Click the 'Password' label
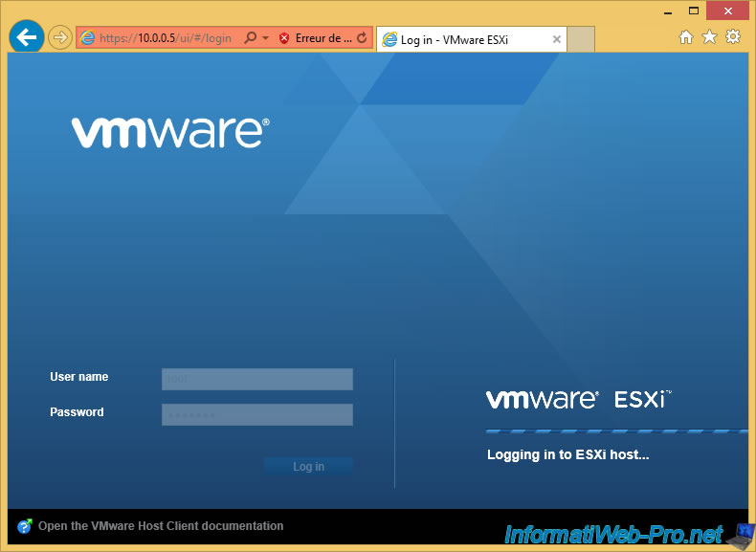 (77, 412)
